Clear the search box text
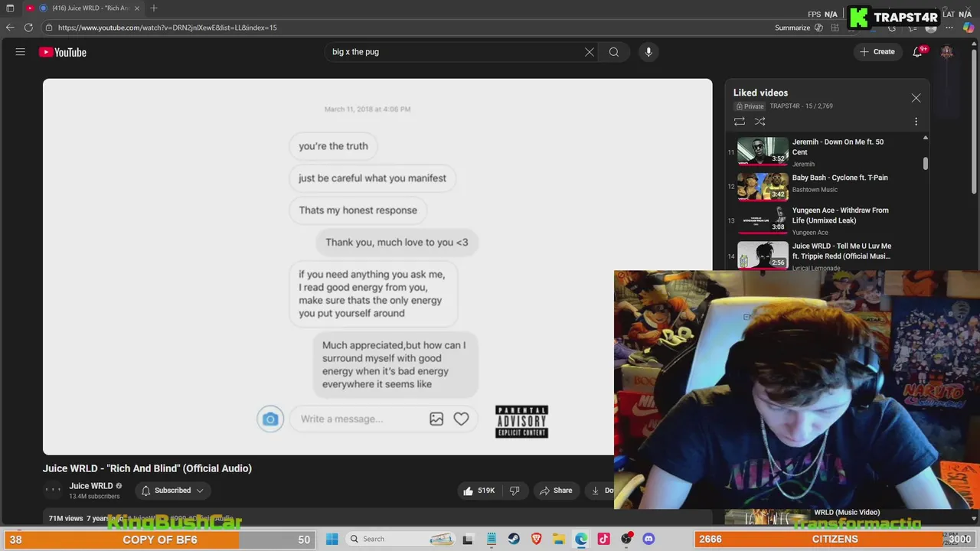 click(x=589, y=52)
